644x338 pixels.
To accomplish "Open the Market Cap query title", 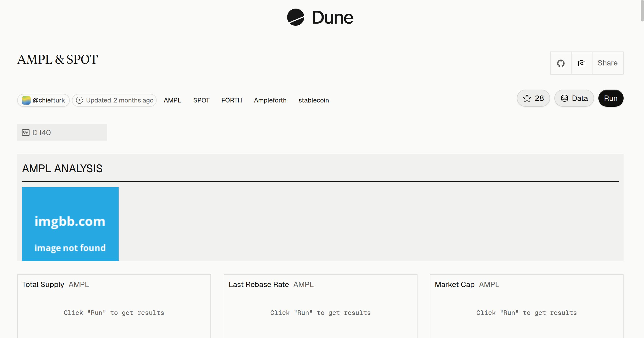I will tap(455, 285).
